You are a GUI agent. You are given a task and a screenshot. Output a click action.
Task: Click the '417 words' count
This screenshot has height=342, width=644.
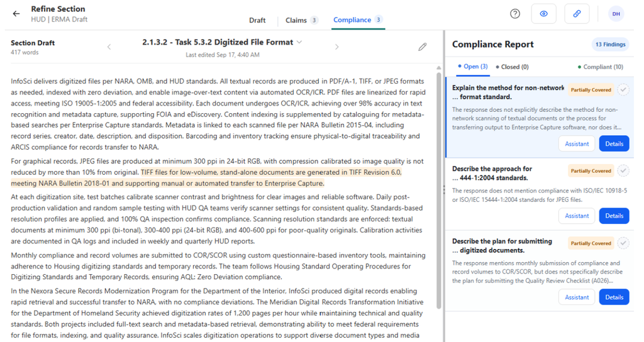[x=25, y=53]
